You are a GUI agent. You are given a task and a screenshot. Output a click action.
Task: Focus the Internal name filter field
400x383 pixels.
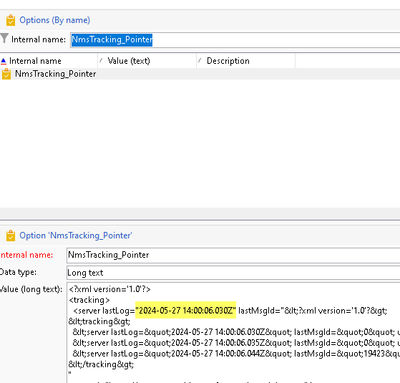point(235,40)
